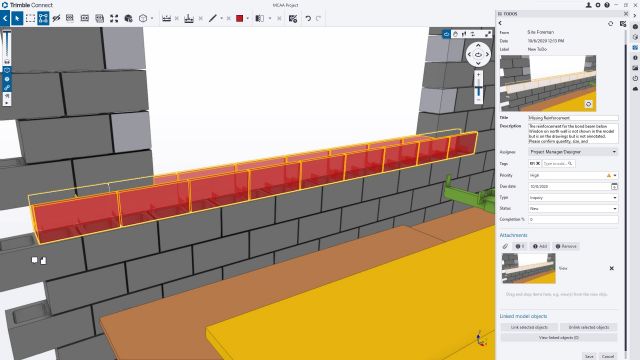Open the Assignee dropdown
This screenshot has width=640, height=360.
[x=573, y=152]
